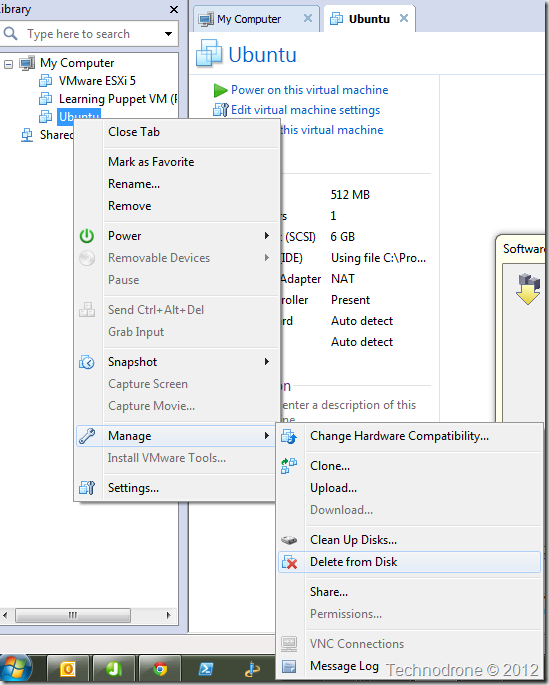Click the Clone icon in submenu

point(289,466)
